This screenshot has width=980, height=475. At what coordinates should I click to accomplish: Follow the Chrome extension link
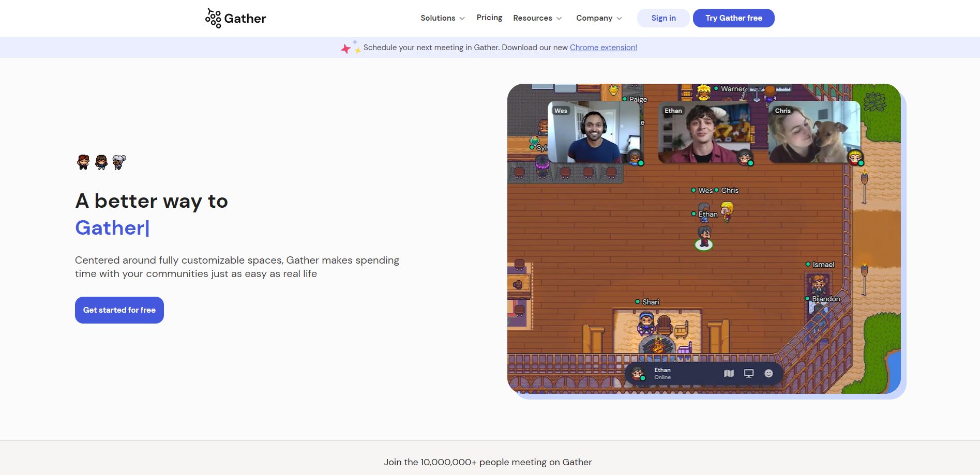[x=604, y=48]
